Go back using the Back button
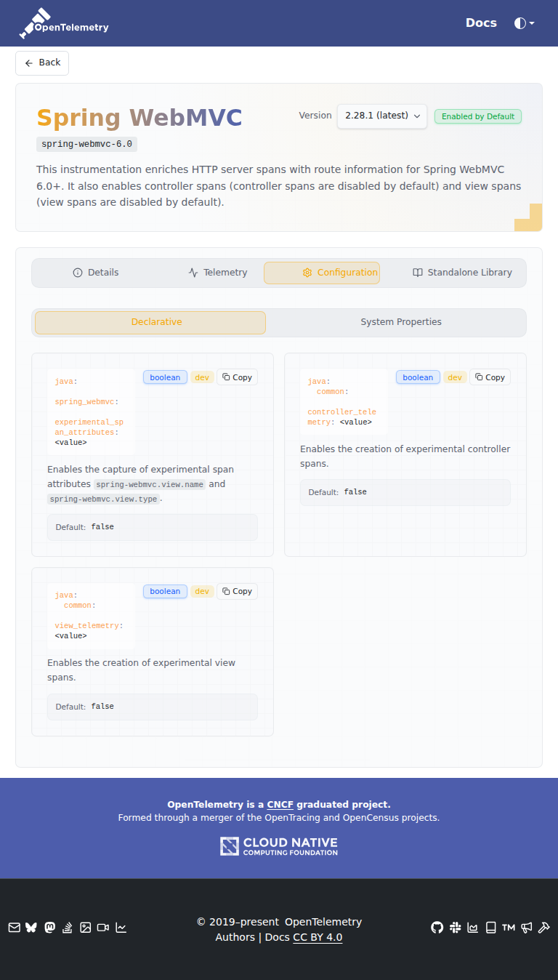Viewport: 558px width, 980px height. point(42,63)
